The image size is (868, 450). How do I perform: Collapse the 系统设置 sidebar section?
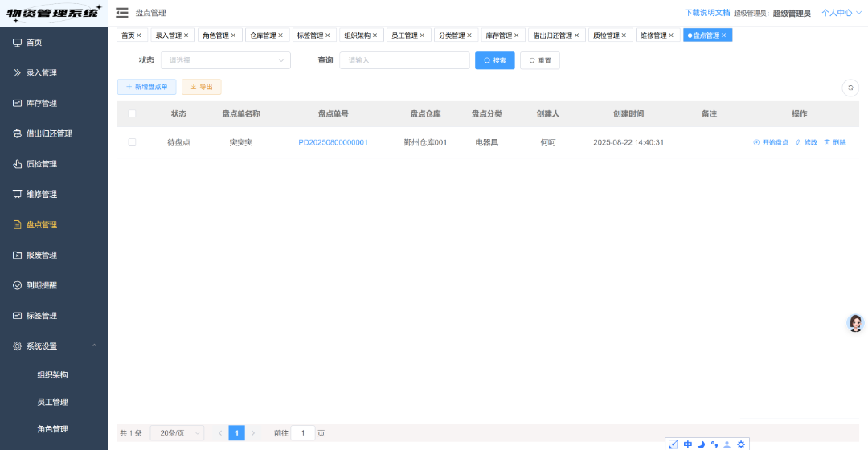tap(94, 346)
